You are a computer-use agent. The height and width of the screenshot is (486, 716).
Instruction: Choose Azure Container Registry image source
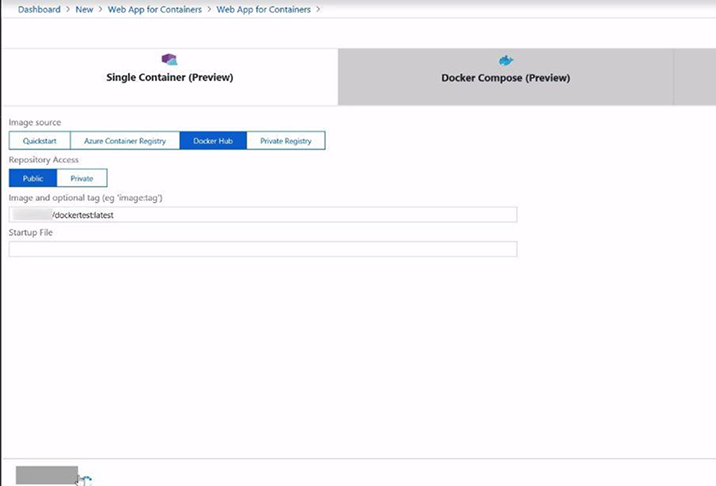124,141
